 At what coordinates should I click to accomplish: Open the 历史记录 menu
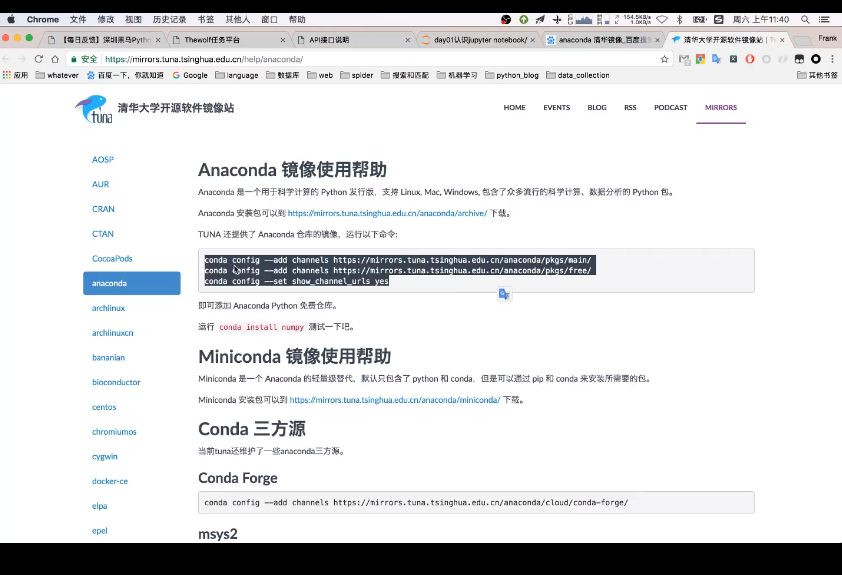[169, 19]
